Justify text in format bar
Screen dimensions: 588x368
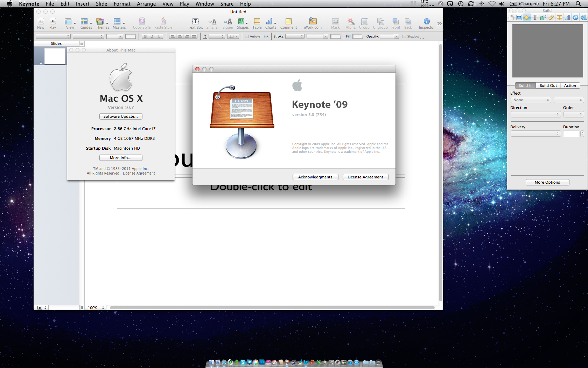click(194, 36)
